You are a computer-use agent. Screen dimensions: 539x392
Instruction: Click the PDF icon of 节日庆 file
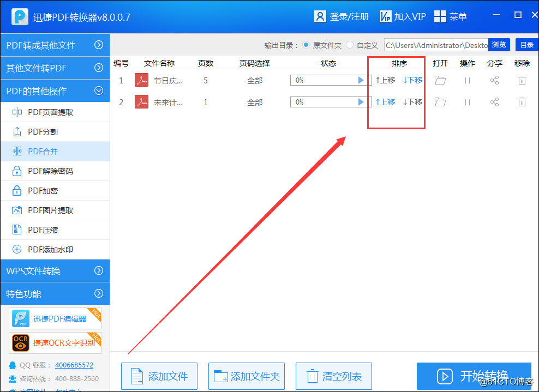coord(142,80)
